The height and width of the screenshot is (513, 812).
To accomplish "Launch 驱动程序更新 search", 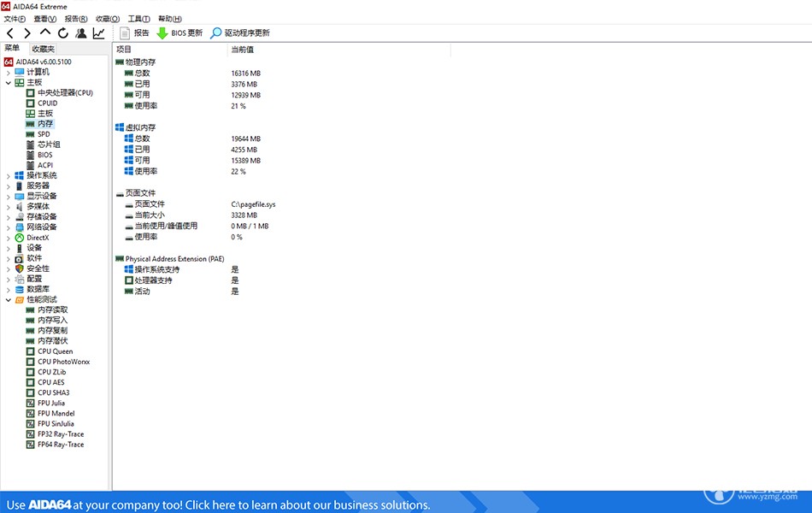I will [240, 33].
